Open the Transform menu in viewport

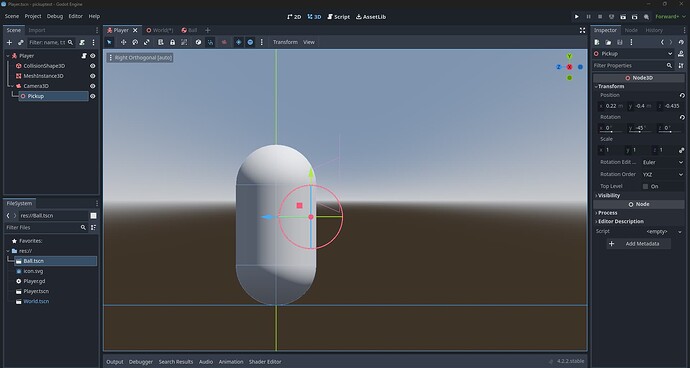(x=285, y=42)
